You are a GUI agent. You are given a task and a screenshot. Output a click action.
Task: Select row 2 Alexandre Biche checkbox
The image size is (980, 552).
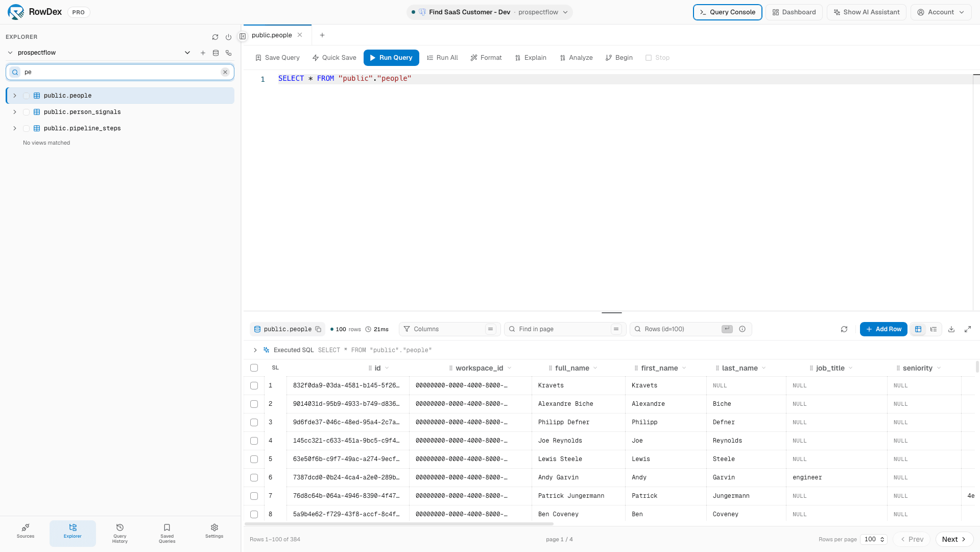click(x=254, y=404)
